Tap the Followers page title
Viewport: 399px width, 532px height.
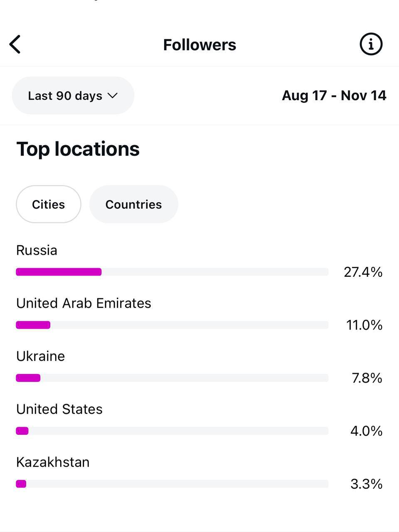[199, 45]
